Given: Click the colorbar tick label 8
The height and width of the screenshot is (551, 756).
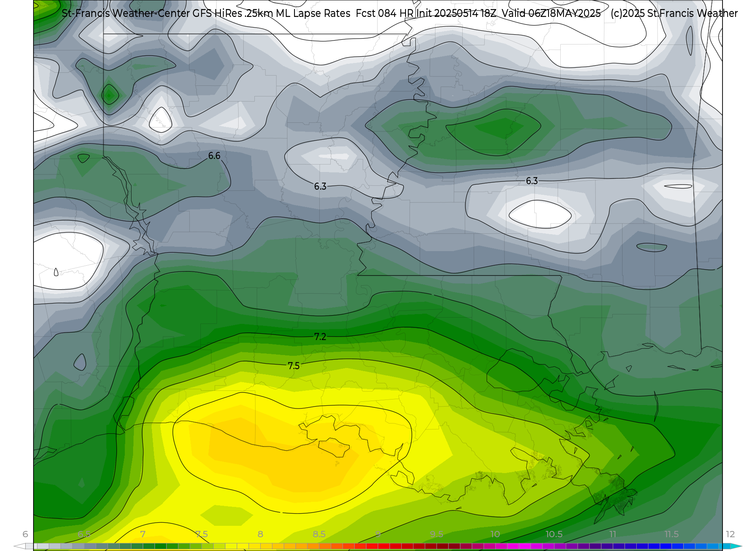Looking at the screenshot, I should click(260, 534).
